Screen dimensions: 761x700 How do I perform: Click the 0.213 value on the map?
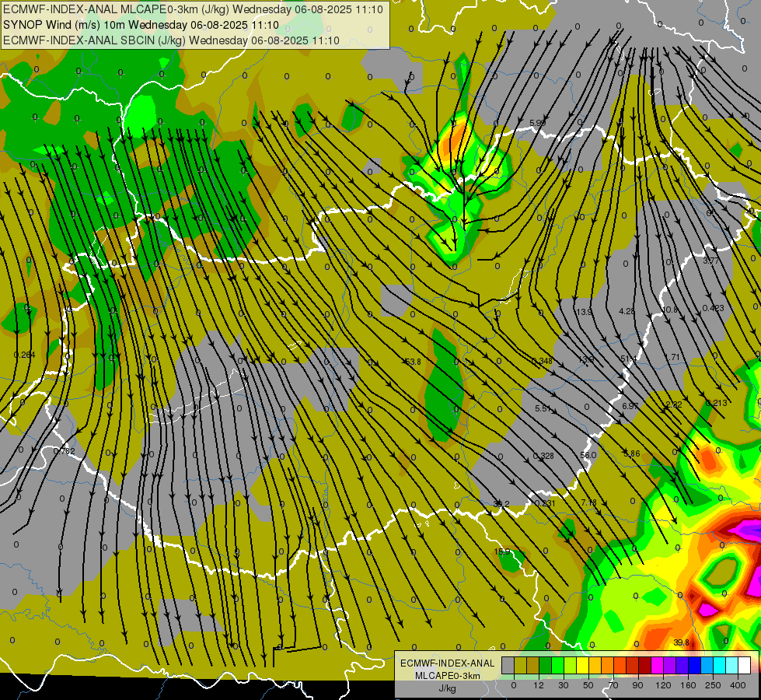coord(717,403)
